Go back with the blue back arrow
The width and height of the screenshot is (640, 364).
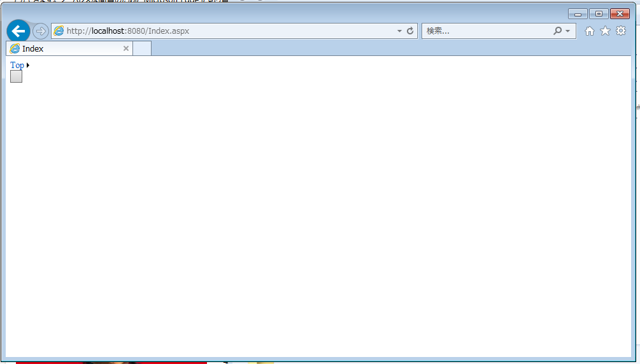[18, 31]
